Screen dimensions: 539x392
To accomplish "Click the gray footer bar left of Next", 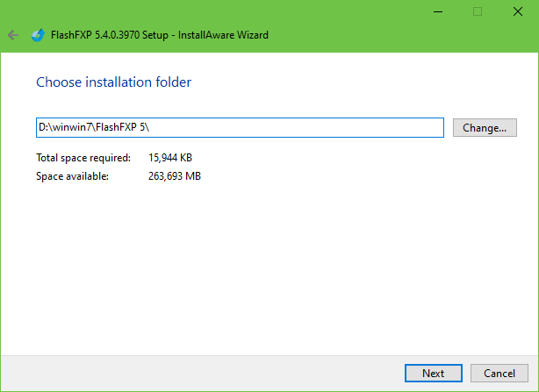I will click(x=202, y=373).
